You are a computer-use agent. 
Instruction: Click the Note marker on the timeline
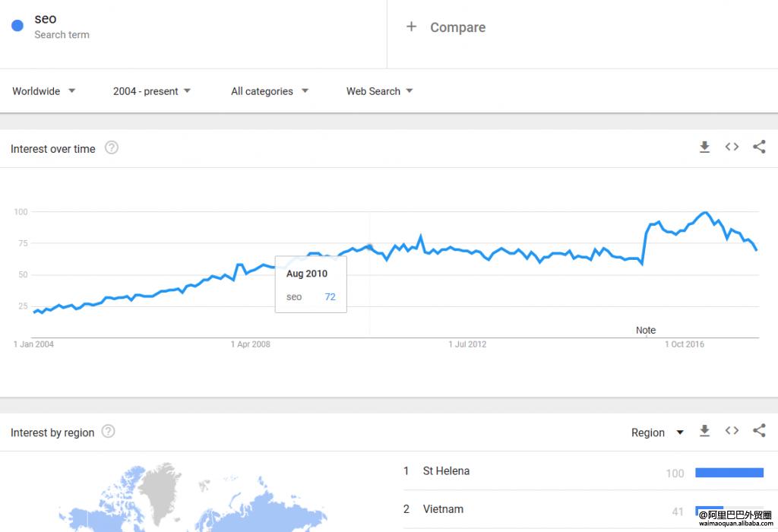646,331
